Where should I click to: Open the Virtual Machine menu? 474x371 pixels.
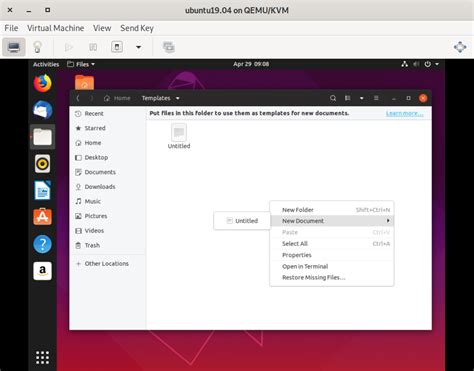56,28
